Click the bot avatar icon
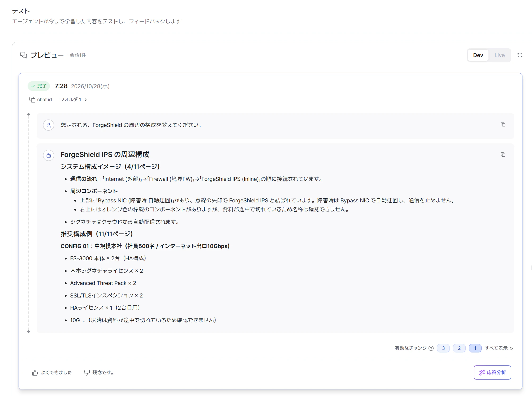 point(49,155)
